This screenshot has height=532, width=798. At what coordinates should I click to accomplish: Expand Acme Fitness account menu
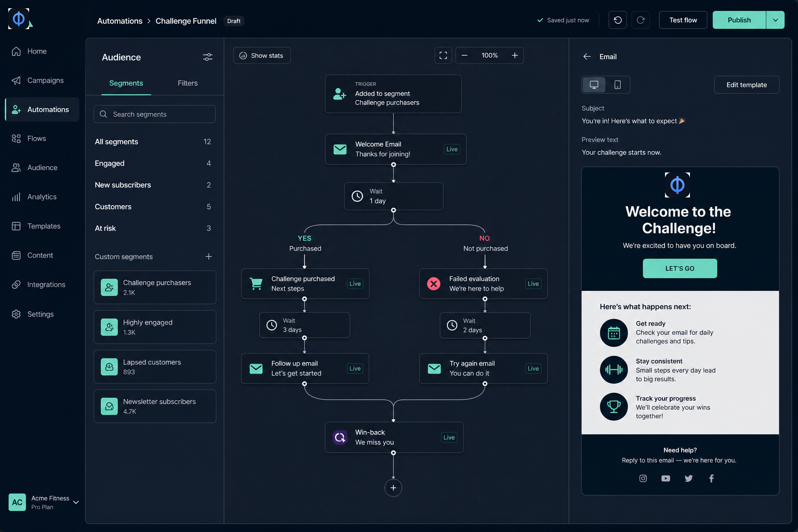pos(76,502)
